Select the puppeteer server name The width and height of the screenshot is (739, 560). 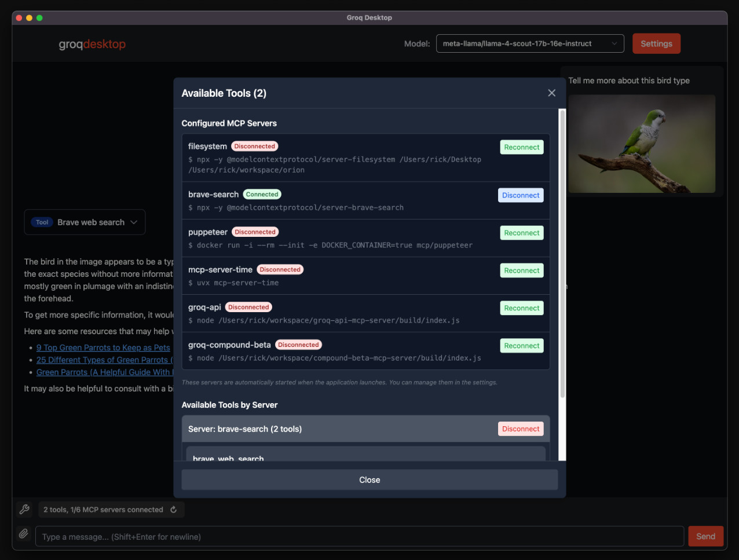pos(208,232)
